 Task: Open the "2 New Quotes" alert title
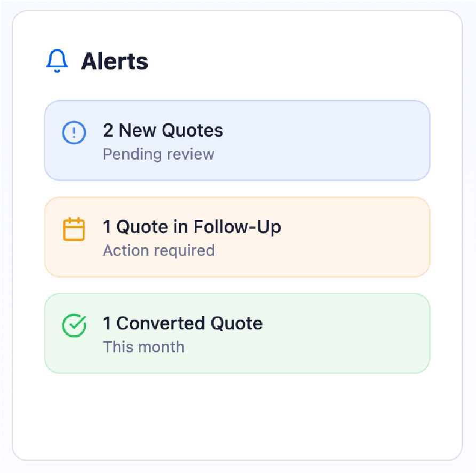click(163, 131)
